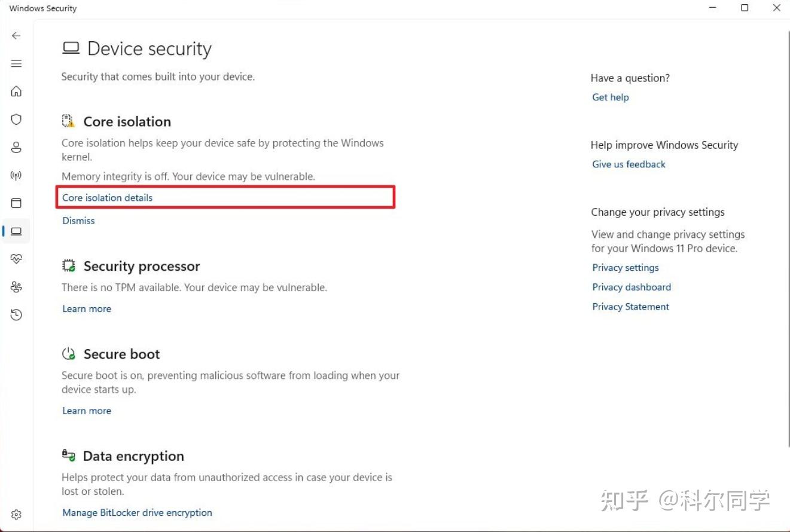Select the Virus & threat protection shield icon
Screen dimensions: 790x532
click(x=16, y=119)
